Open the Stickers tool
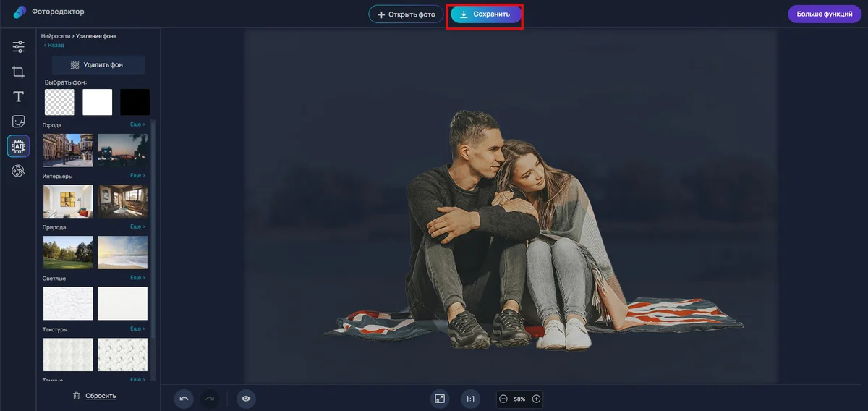Screen dimensions: 868x411 (x=18, y=122)
